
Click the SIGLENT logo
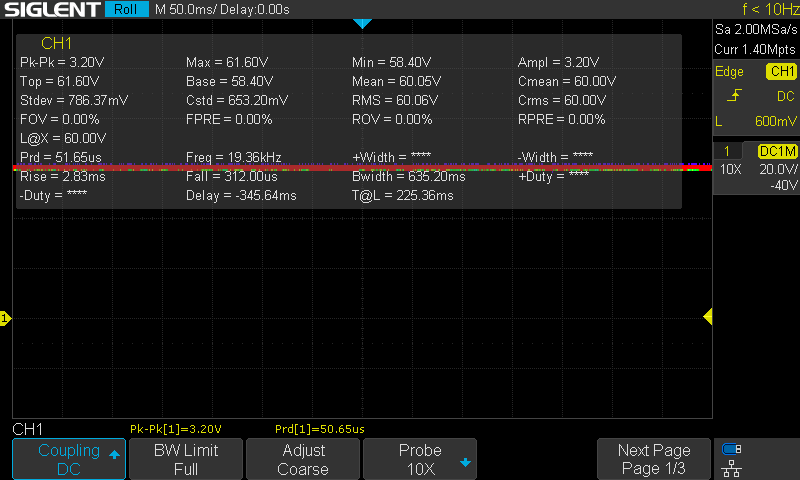(x=52, y=9)
